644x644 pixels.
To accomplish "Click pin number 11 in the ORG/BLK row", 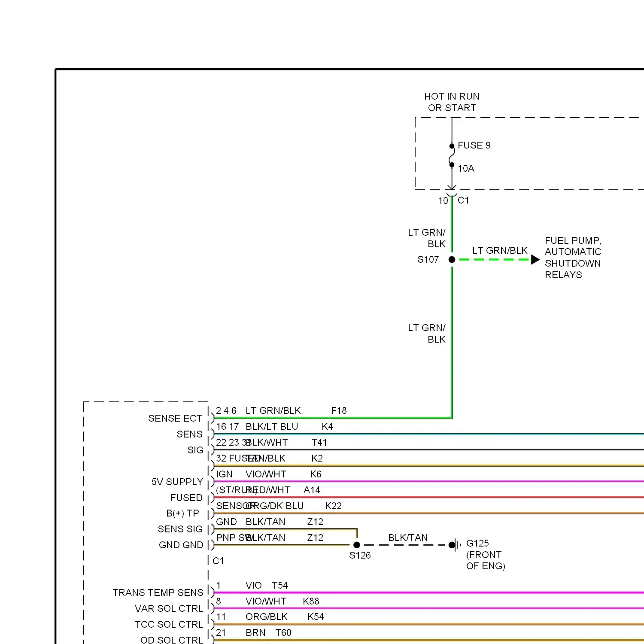I will [221, 617].
